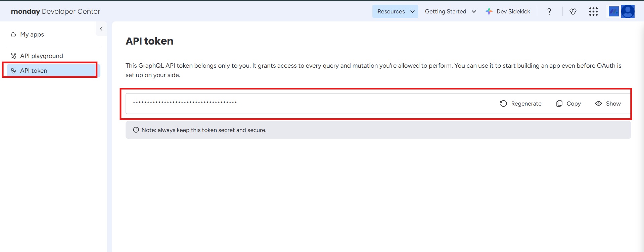Show the hidden API token
This screenshot has width=644, height=252.
608,104
